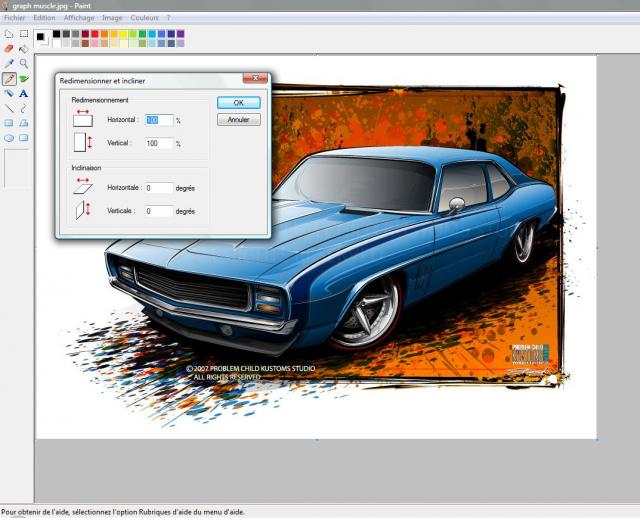Select the Text tool letter A

(x=24, y=93)
